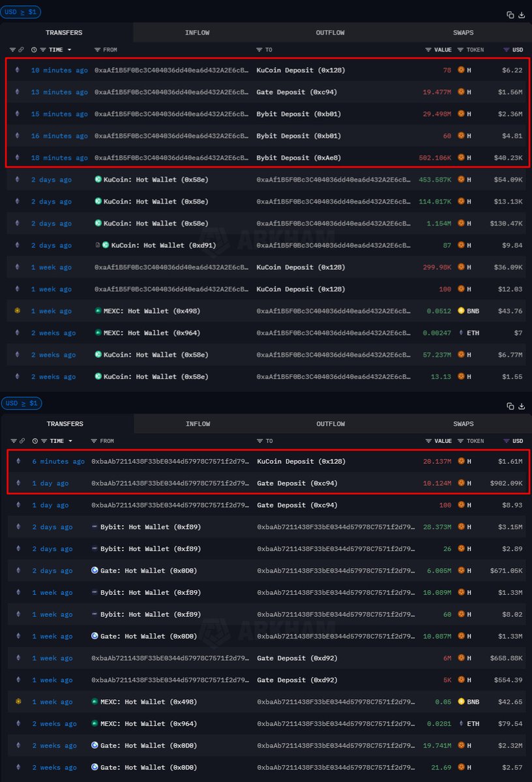Click the download icon in the upper panel
The width and height of the screenshot is (532, 782).
(x=522, y=15)
